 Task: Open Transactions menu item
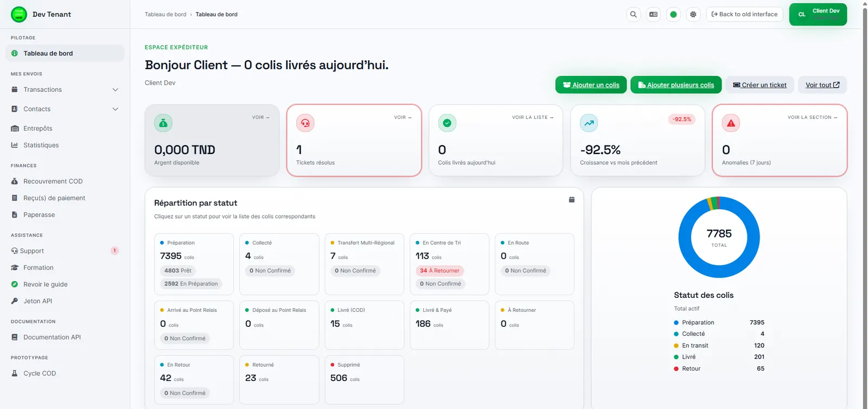65,90
